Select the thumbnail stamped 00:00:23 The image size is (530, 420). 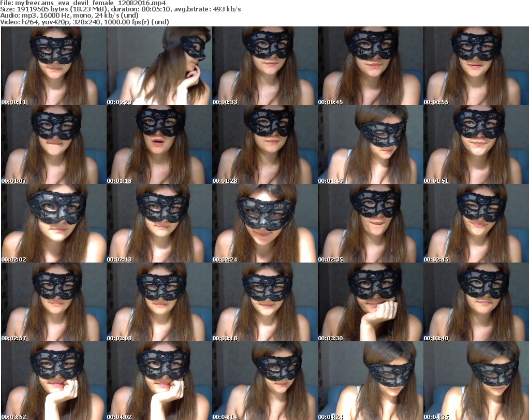(159, 66)
